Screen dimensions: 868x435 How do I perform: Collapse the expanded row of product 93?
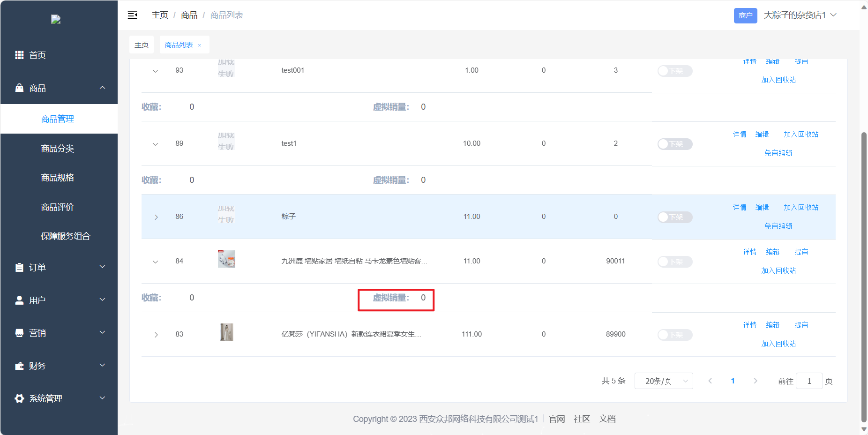click(156, 71)
